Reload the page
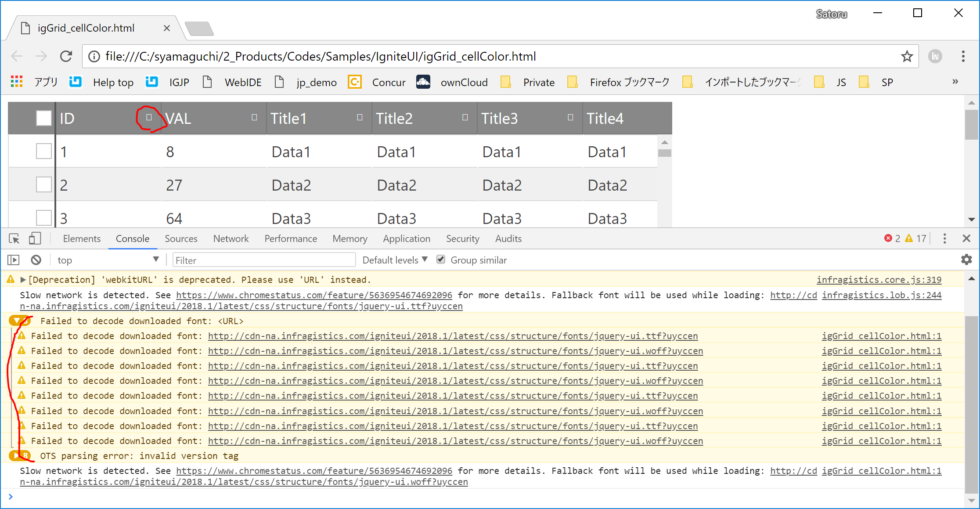Viewport: 980px width, 509px height. tap(66, 56)
